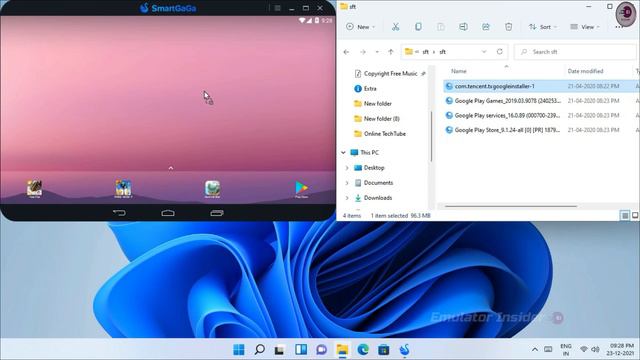Switch to details view in Explorer status bar
The width and height of the screenshot is (640, 360).
625,216
